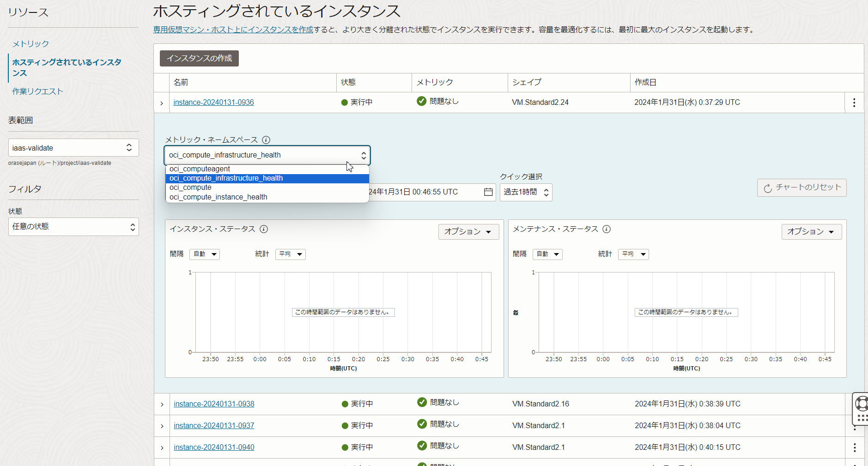Viewport: 868px width, 466px height.
Task: Collapse the instance-20240131-0936 row chevron
Action: point(162,103)
